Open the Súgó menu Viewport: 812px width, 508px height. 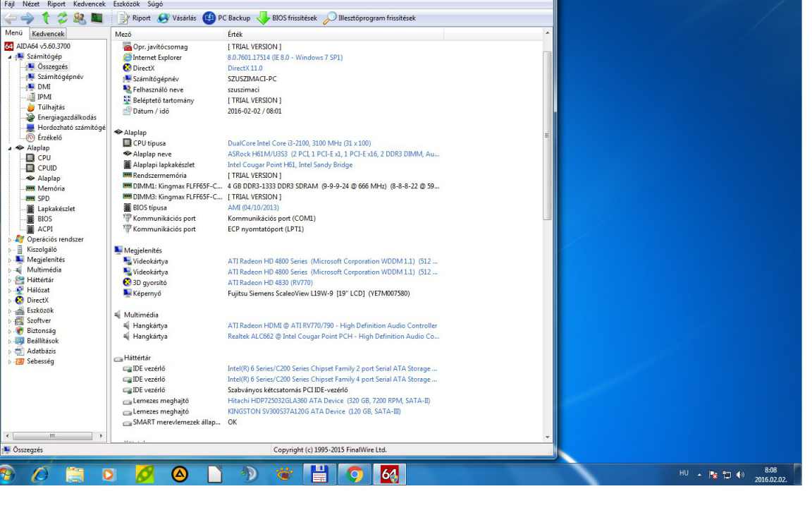[x=155, y=4]
